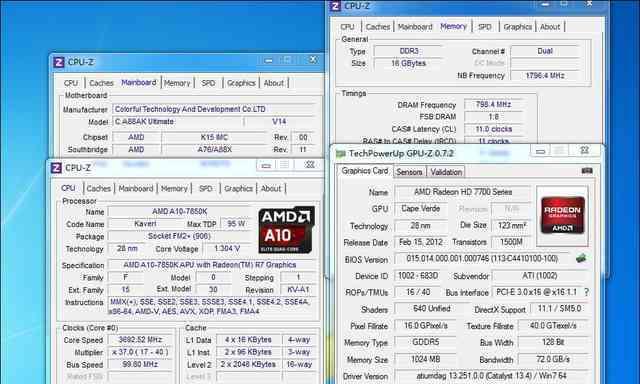Click the GPU-Z title bar icon
The height and width of the screenshot is (384, 640).
coord(340,154)
